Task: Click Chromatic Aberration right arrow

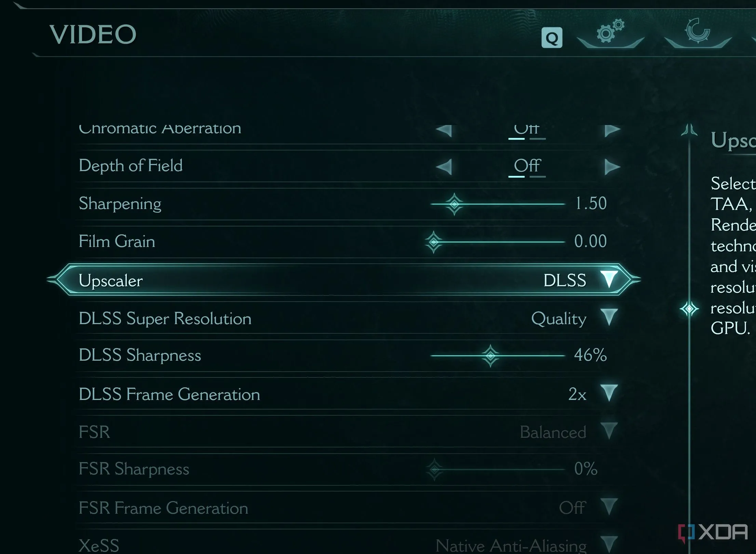Action: point(612,130)
